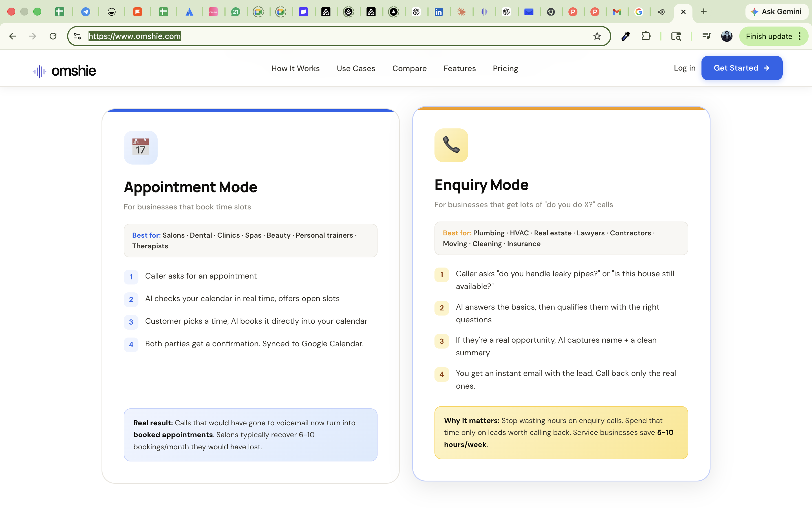Go back to the previous page

point(12,36)
